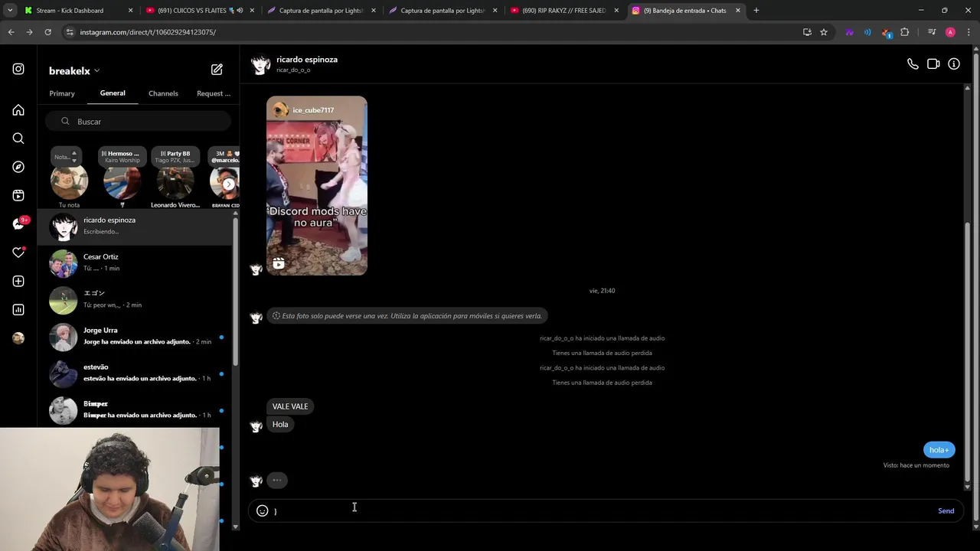Open the browser Extensions puzzle icon

(905, 32)
